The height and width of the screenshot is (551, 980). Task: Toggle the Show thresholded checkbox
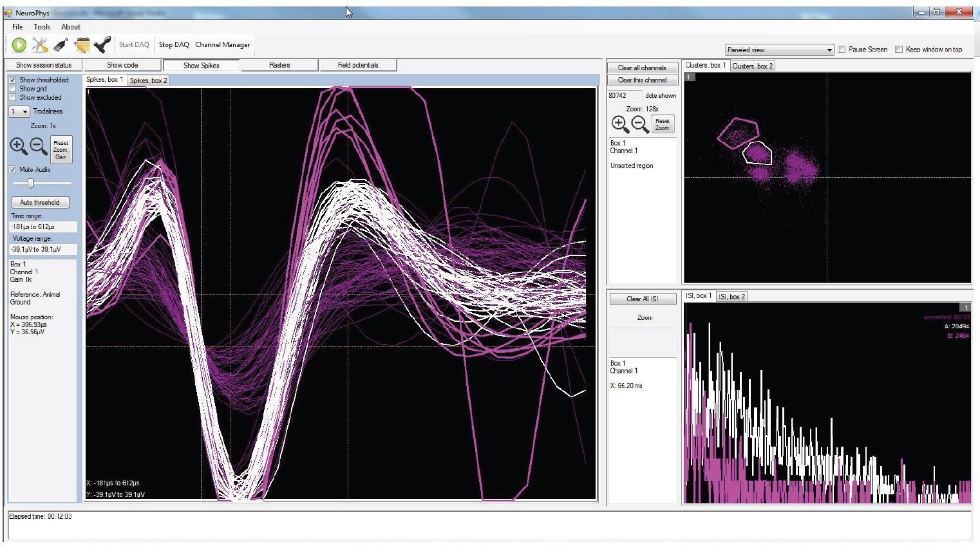pyautogui.click(x=12, y=80)
